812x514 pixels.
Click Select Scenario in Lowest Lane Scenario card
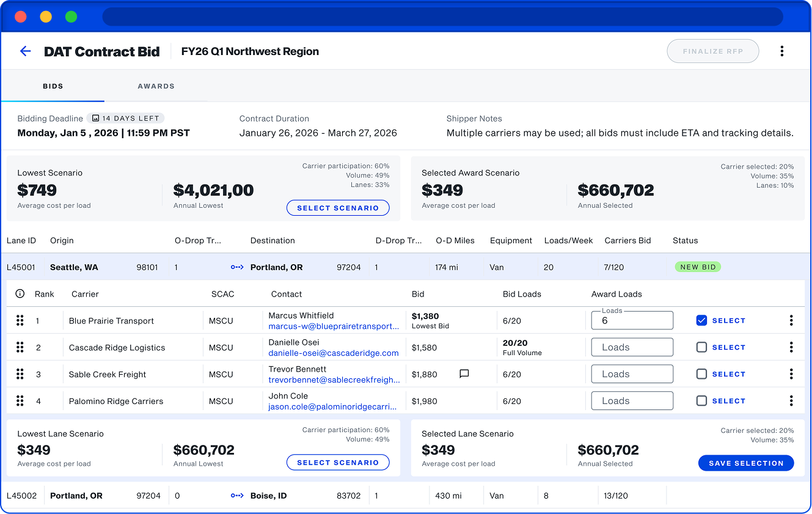338,463
